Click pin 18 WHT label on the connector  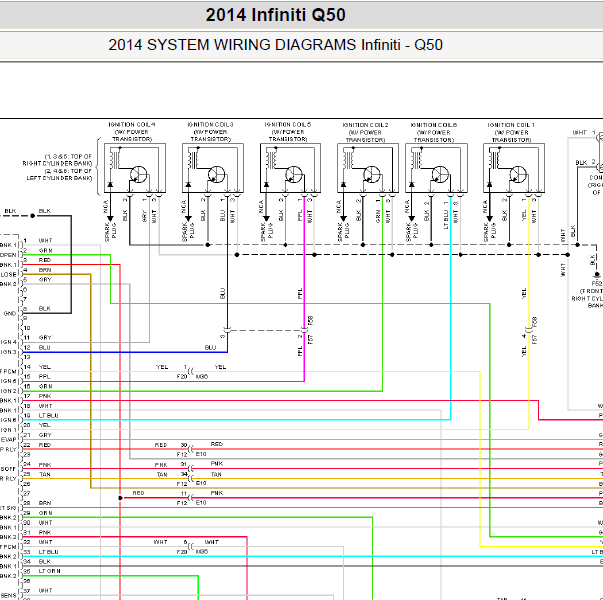click(x=45, y=406)
